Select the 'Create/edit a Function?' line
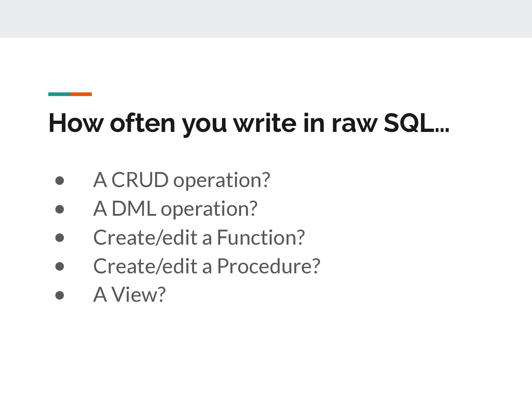 tap(199, 237)
